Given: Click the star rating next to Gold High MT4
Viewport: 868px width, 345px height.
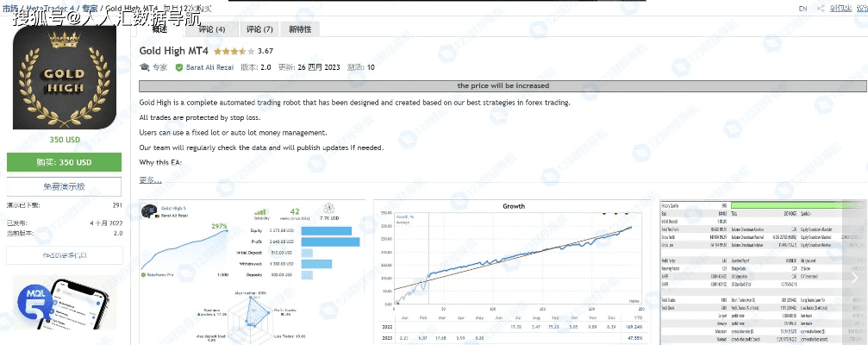Looking at the screenshot, I should (x=234, y=51).
